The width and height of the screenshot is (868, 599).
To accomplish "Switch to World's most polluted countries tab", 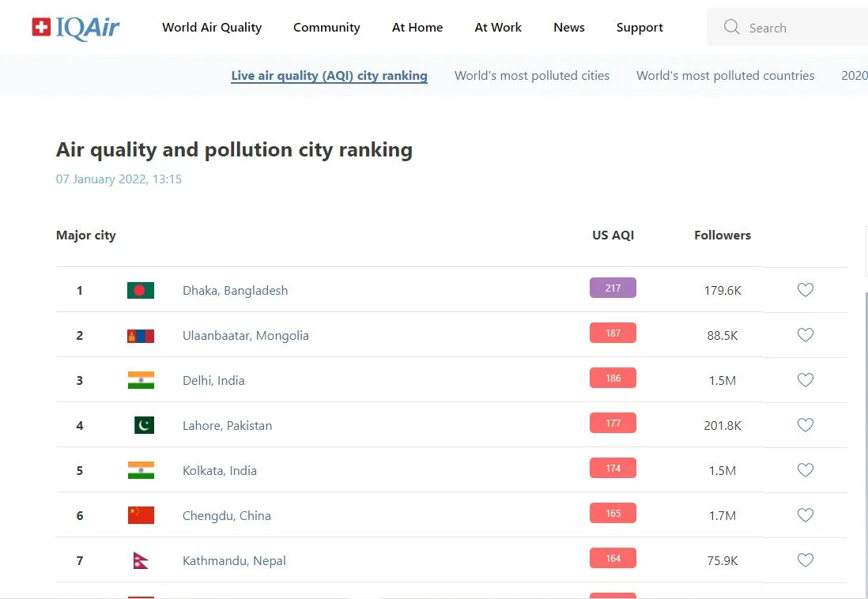I will pos(725,76).
